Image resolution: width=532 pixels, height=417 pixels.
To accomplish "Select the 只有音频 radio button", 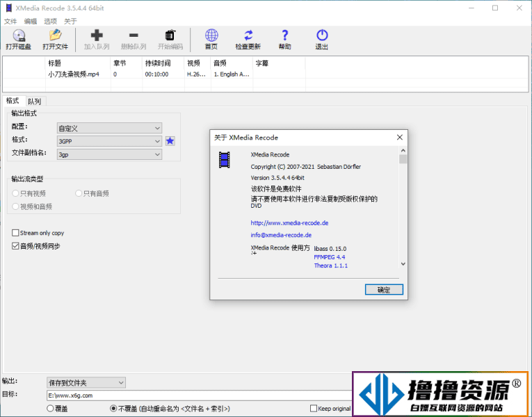I will pos(79,193).
